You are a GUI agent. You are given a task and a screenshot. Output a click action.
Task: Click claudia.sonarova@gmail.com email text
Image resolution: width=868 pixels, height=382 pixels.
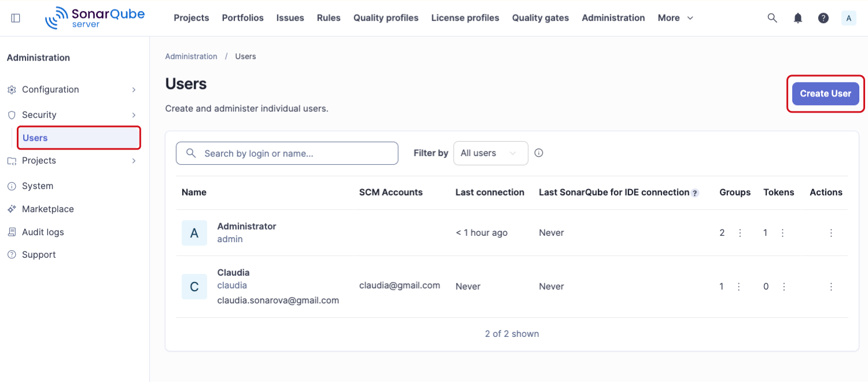click(x=278, y=301)
